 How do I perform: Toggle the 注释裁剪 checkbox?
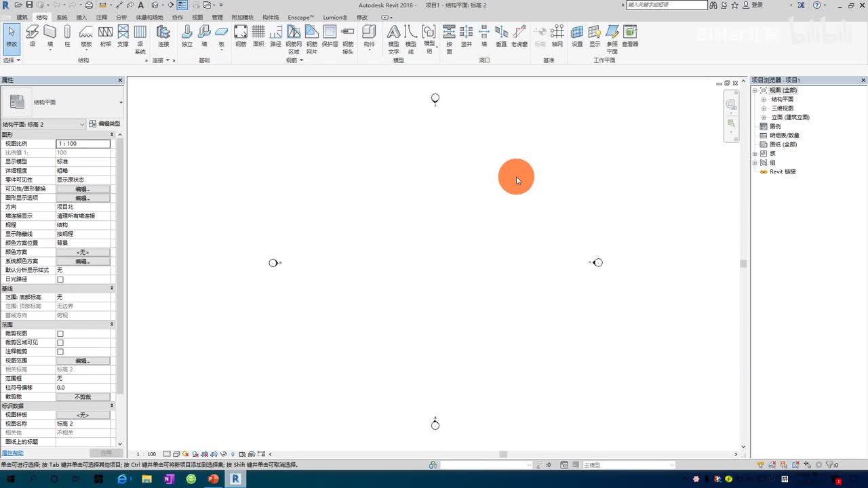point(60,352)
